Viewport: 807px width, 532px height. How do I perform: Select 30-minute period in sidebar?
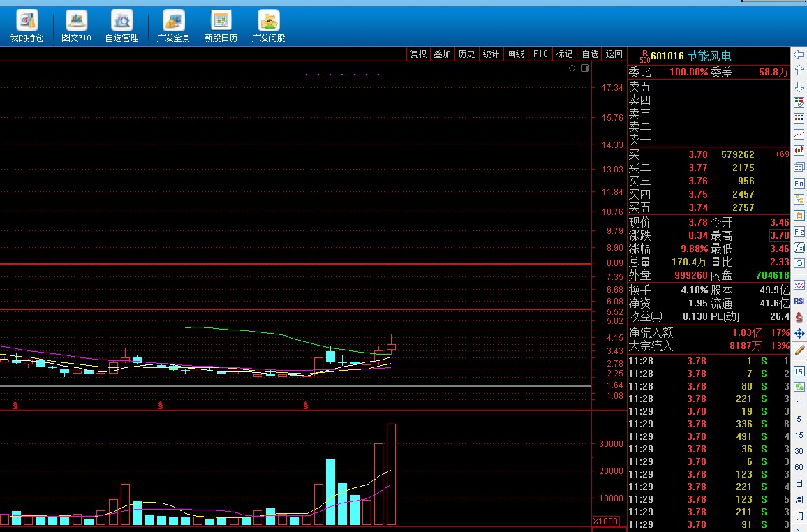pyautogui.click(x=799, y=451)
